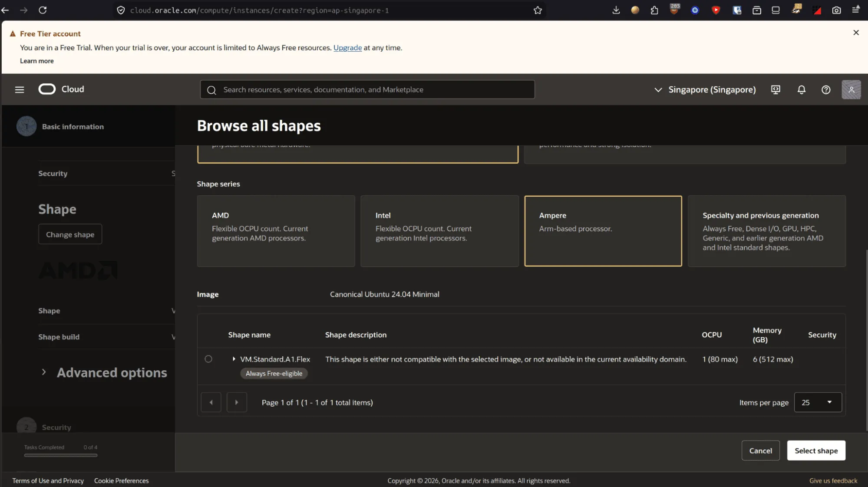Open the extensions puzzle-piece menu
The width and height of the screenshot is (868, 487).
(x=654, y=10)
